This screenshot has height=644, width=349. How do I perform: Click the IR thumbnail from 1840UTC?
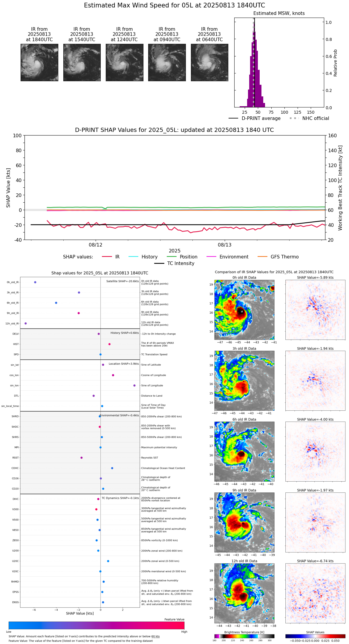[x=39, y=62]
